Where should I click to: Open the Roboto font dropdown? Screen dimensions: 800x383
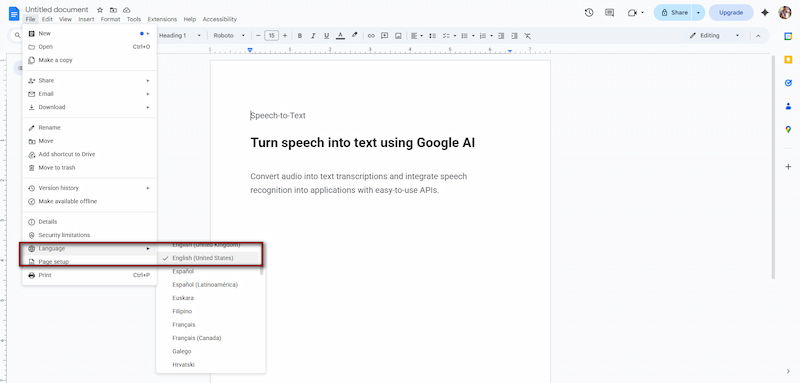(x=229, y=36)
